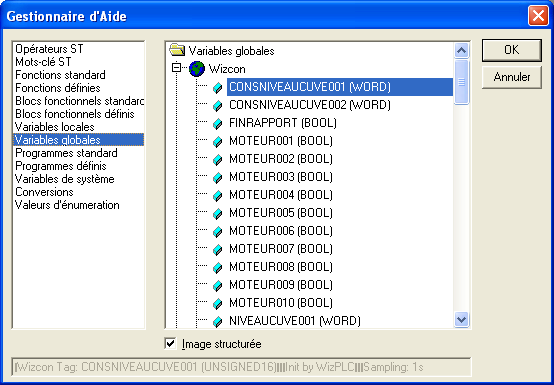554x385 pixels.
Task: Select Fonctions standard category
Action: tap(60, 75)
